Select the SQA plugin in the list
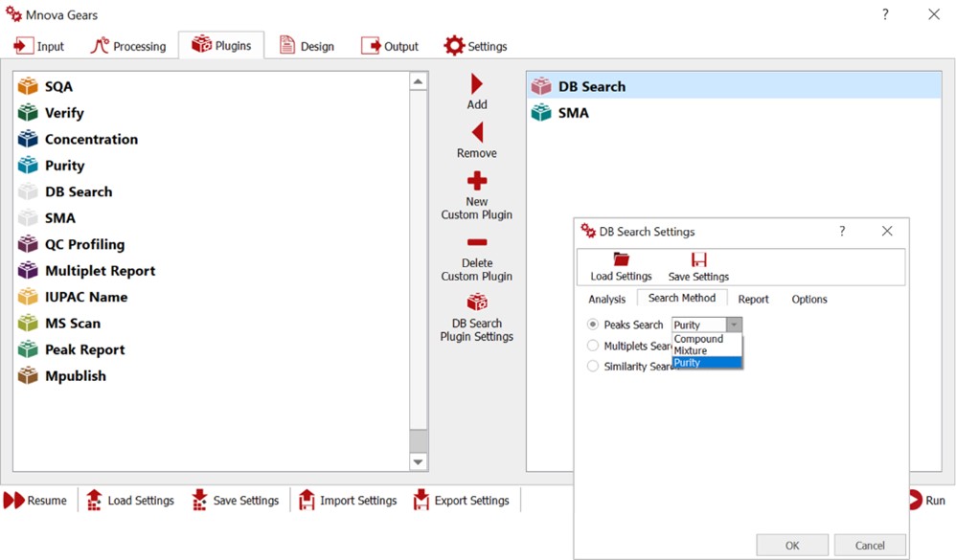 tap(57, 86)
